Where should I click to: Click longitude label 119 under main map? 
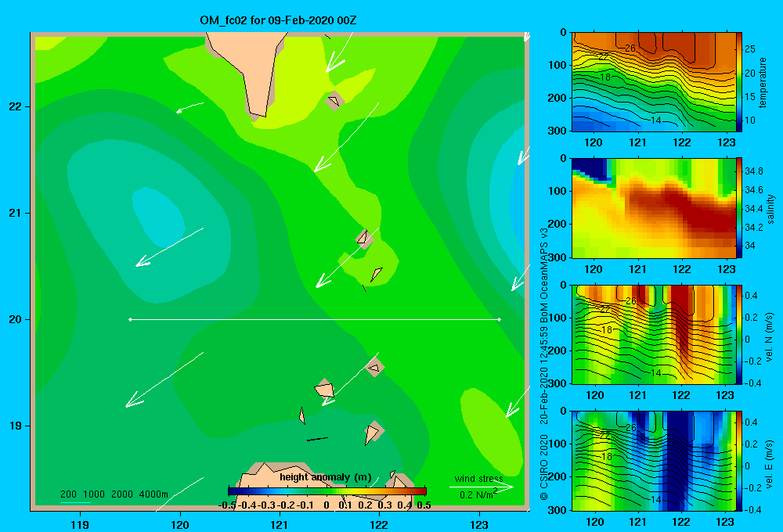coord(81,524)
